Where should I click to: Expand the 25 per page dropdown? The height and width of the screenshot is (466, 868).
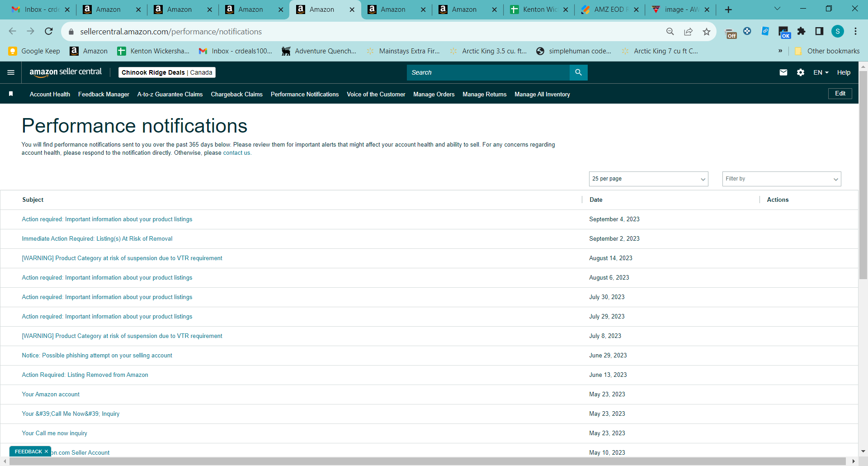[x=648, y=179]
